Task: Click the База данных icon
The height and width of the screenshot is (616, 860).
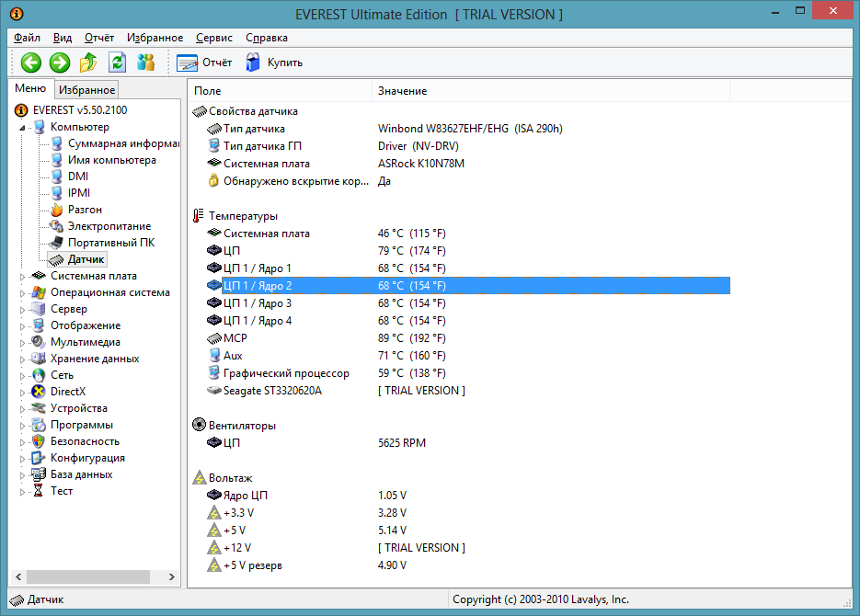Action: point(39,474)
